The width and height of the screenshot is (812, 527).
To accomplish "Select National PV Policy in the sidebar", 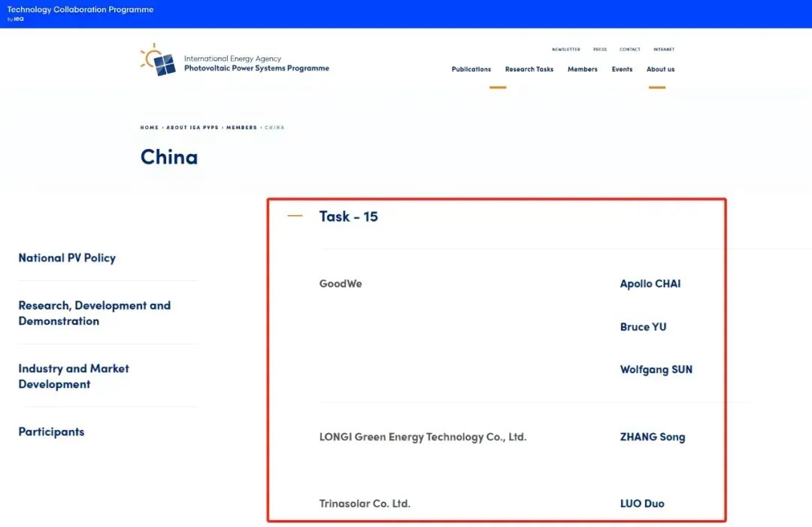I will coord(66,258).
